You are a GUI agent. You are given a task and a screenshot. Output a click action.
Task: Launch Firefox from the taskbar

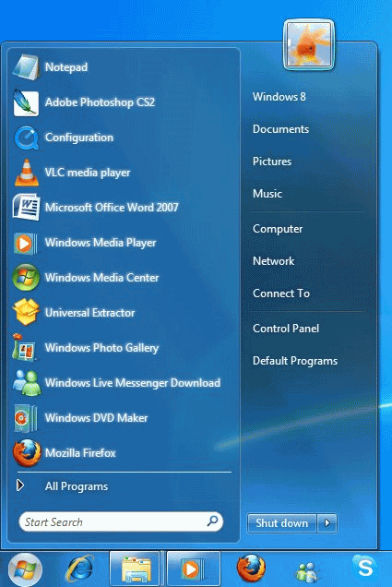pyautogui.click(x=252, y=569)
